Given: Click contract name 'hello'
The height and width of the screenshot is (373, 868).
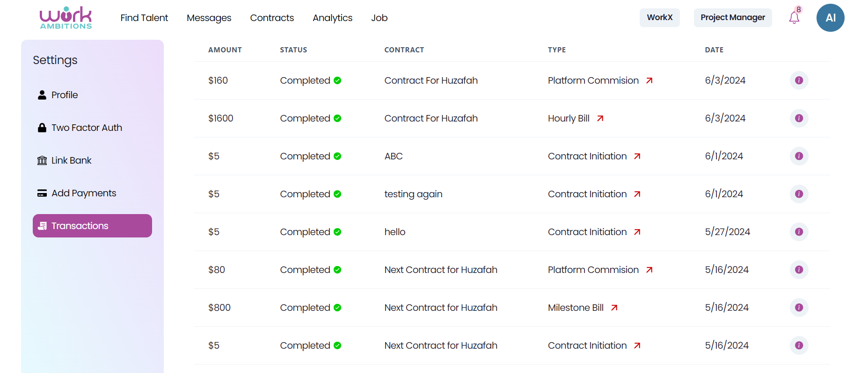Looking at the screenshot, I should (x=395, y=232).
